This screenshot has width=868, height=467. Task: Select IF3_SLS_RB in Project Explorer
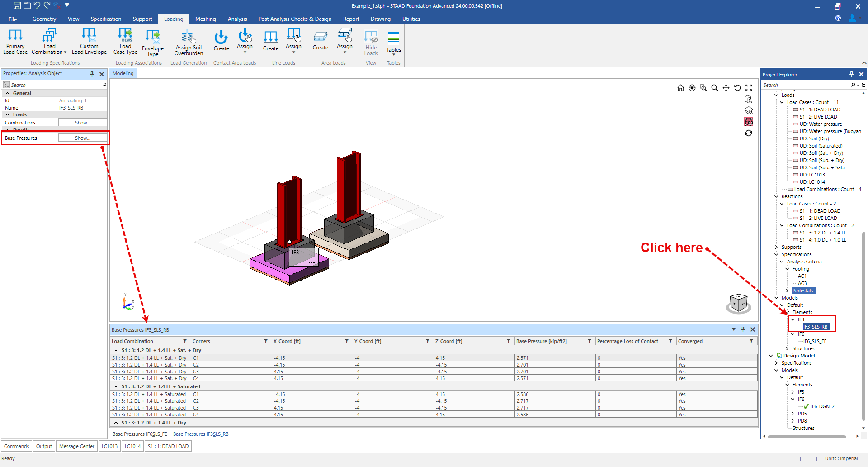click(815, 327)
